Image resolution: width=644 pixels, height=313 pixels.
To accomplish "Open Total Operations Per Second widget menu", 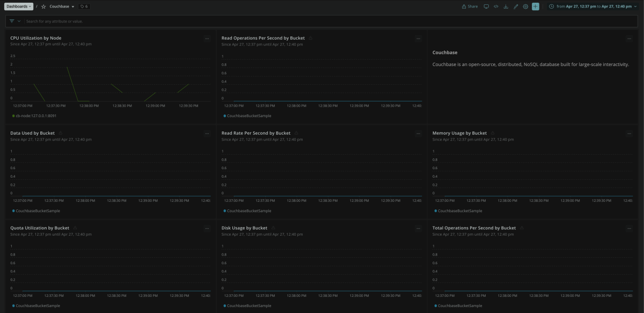I will (629, 228).
